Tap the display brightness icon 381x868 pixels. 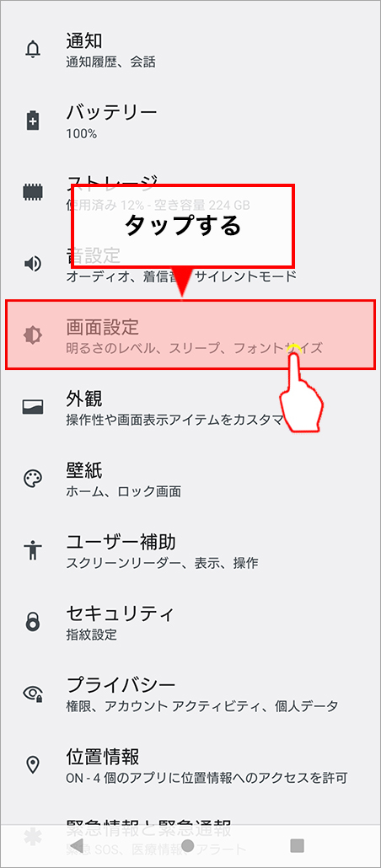[33, 335]
